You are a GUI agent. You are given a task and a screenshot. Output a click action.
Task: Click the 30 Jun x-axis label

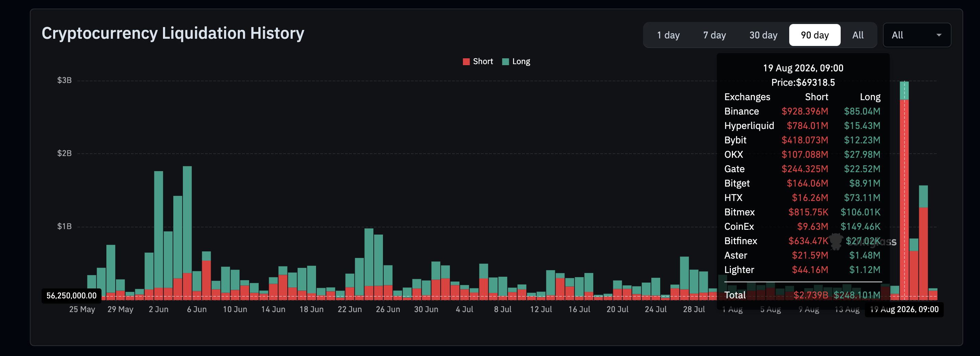[x=426, y=309]
